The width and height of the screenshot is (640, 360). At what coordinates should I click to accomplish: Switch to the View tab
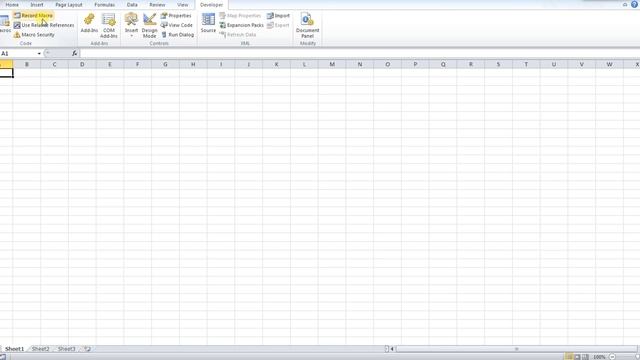pos(182,5)
